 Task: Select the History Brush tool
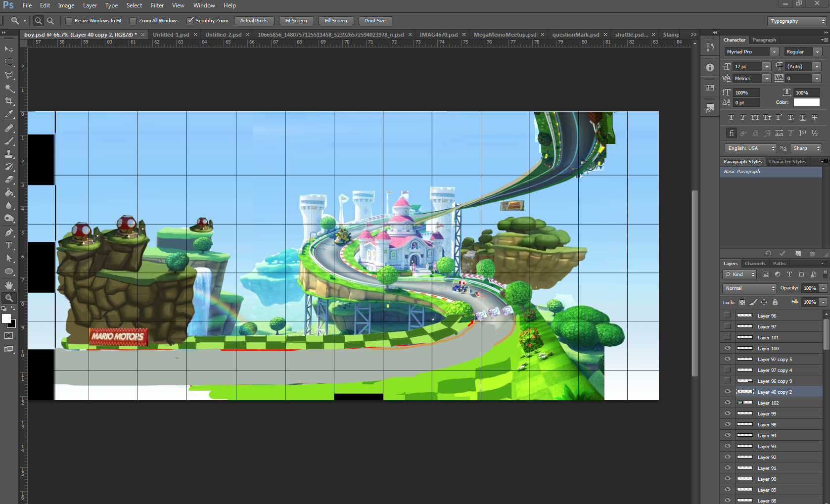[9, 167]
